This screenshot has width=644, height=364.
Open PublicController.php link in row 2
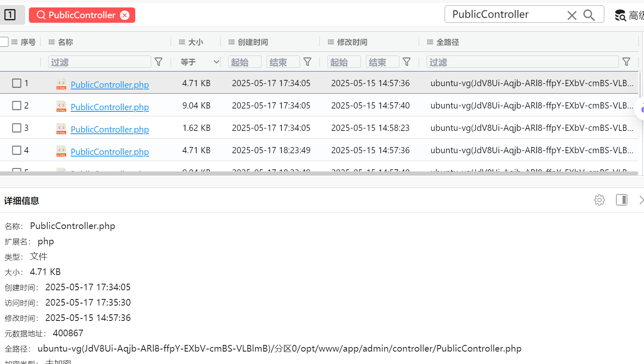(x=110, y=107)
